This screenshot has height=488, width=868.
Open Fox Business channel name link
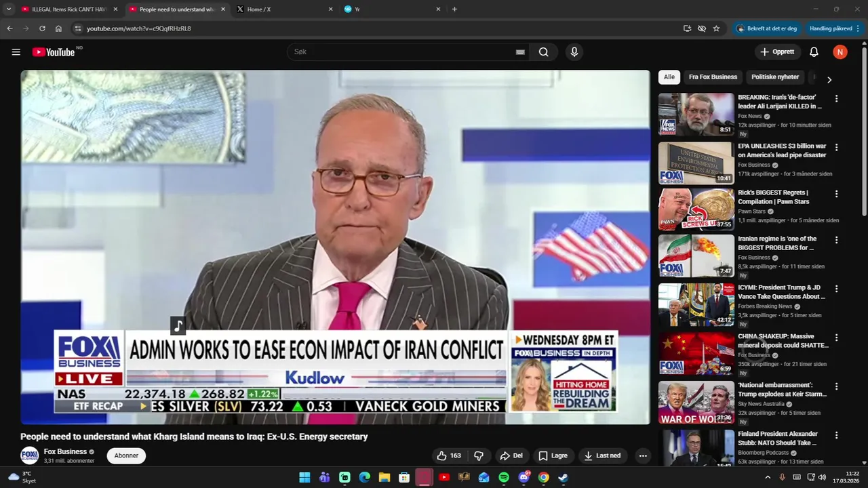click(x=65, y=451)
